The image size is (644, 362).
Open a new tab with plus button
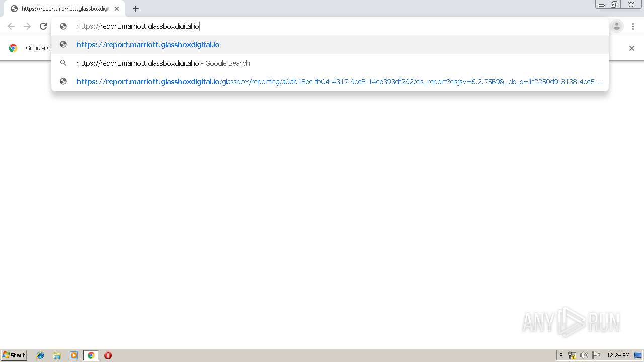(136, 9)
